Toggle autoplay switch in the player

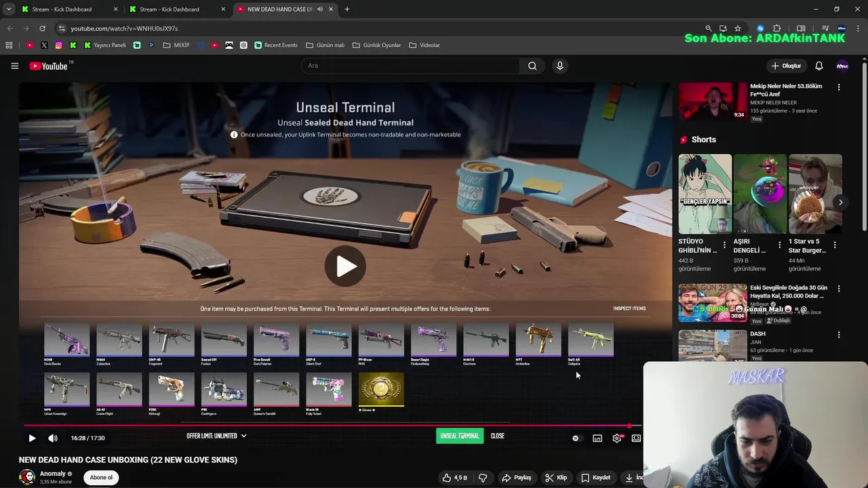(576, 438)
